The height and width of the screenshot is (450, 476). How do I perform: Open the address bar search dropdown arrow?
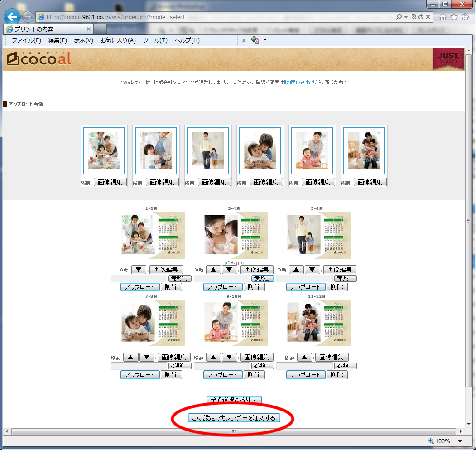[406, 17]
